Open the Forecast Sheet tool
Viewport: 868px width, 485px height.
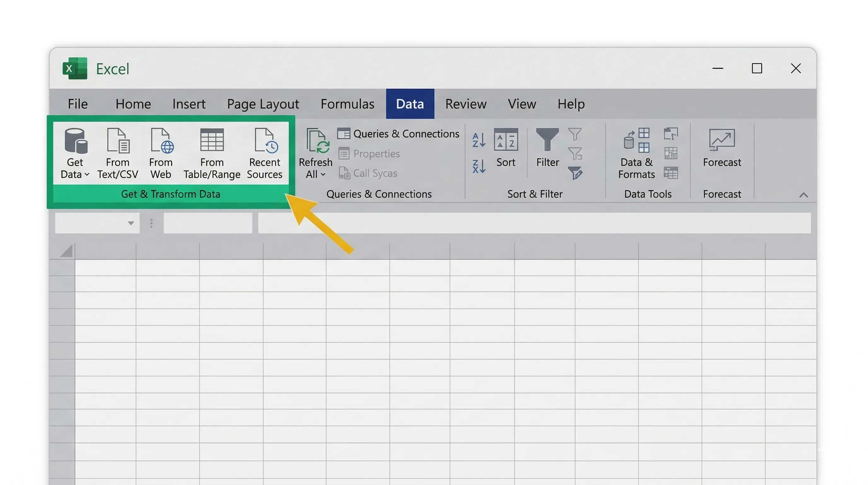coord(722,148)
